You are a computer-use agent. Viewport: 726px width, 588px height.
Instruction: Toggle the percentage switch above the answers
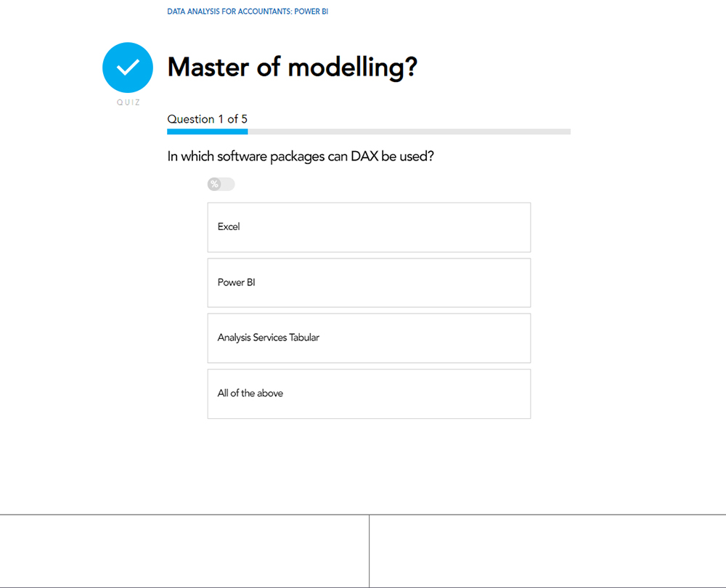click(221, 184)
